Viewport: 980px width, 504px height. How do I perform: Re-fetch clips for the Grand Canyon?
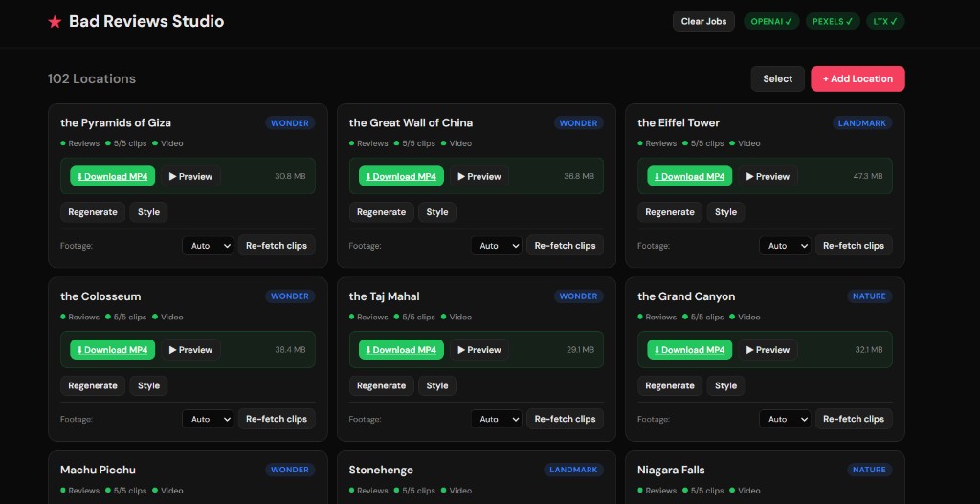pyautogui.click(x=854, y=419)
